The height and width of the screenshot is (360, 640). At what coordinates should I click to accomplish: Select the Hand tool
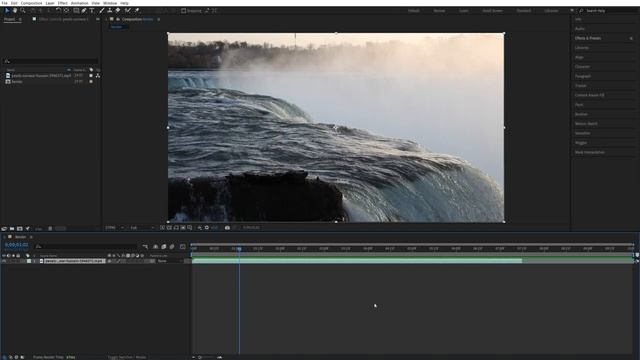point(15,11)
